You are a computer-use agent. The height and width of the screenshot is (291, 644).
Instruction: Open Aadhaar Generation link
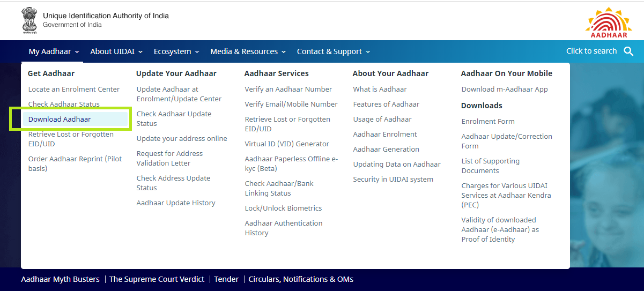tap(386, 150)
